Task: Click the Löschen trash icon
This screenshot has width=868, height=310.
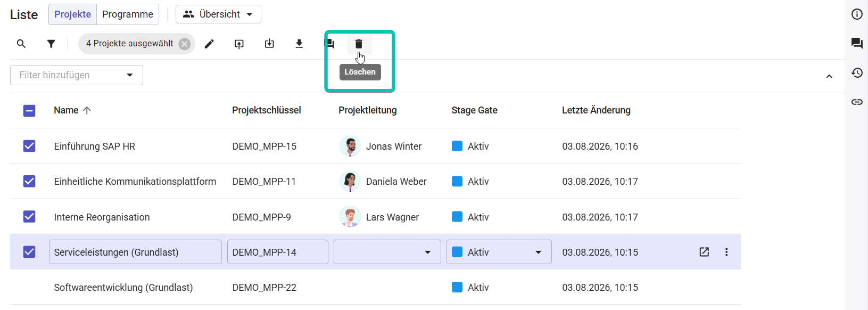Action: [359, 44]
